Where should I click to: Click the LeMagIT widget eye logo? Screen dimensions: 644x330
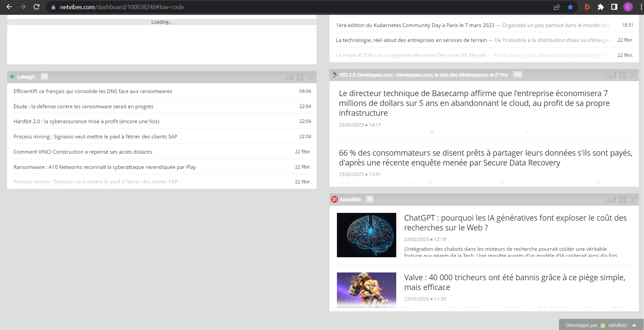point(12,77)
